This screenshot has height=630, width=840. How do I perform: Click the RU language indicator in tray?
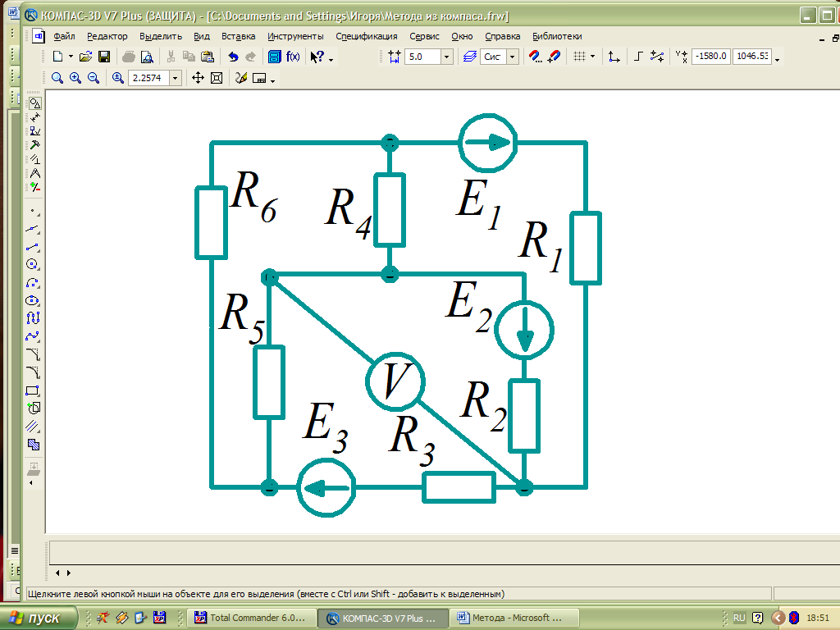click(739, 619)
